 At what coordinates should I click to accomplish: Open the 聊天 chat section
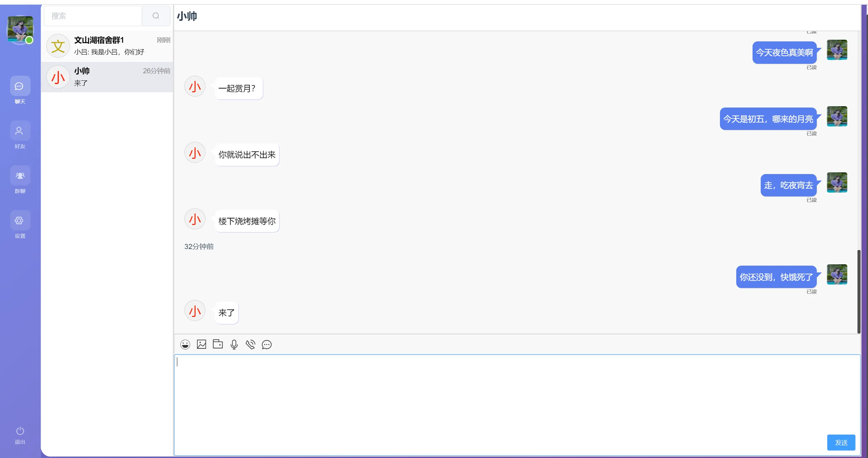[20, 87]
